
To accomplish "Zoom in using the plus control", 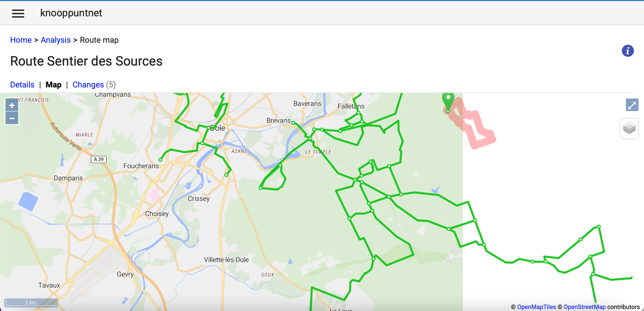I will [12, 106].
